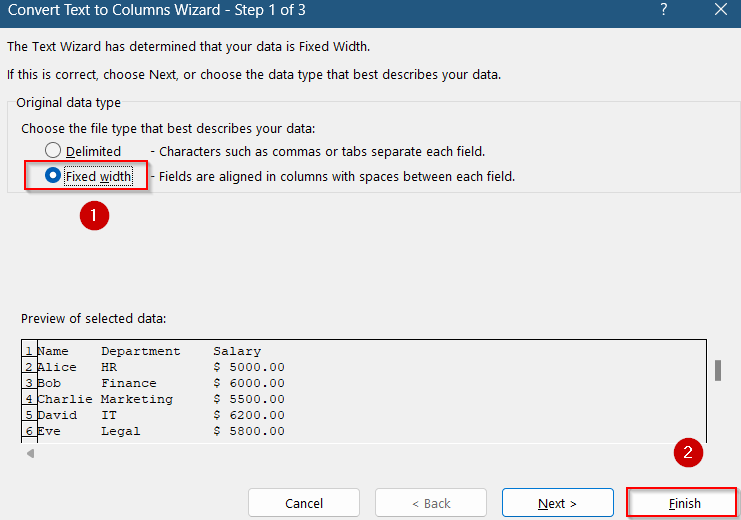Click the Help question mark icon
The image size is (741, 520).
point(665,9)
